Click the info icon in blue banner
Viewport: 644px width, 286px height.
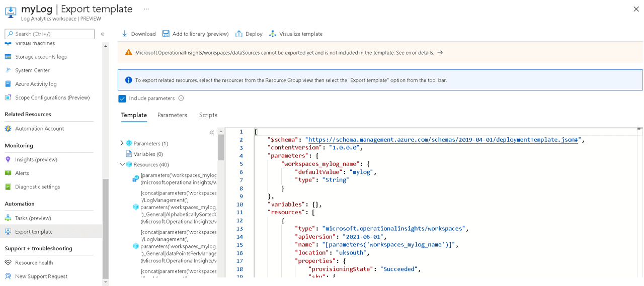[x=128, y=80]
